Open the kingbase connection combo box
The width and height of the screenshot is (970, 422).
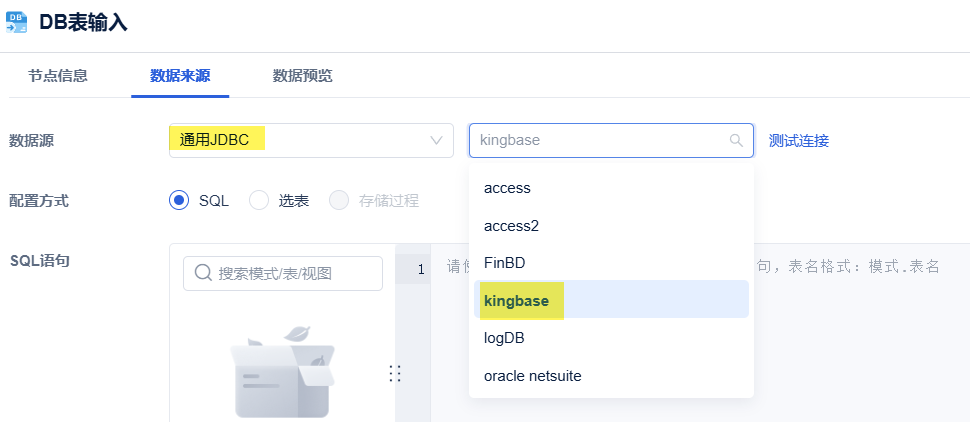click(x=600, y=141)
